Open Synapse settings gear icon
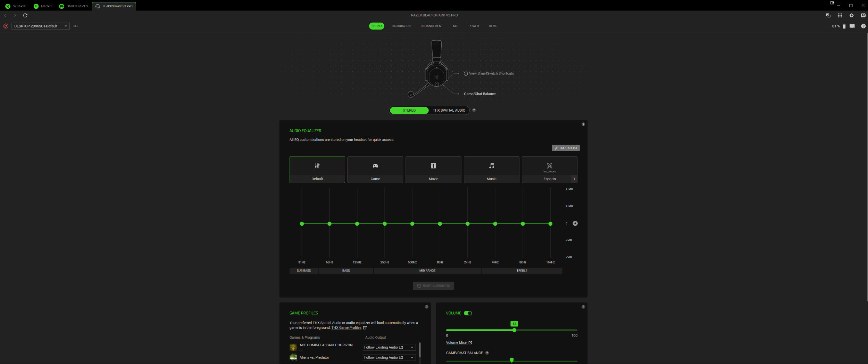The image size is (868, 364). point(851,15)
